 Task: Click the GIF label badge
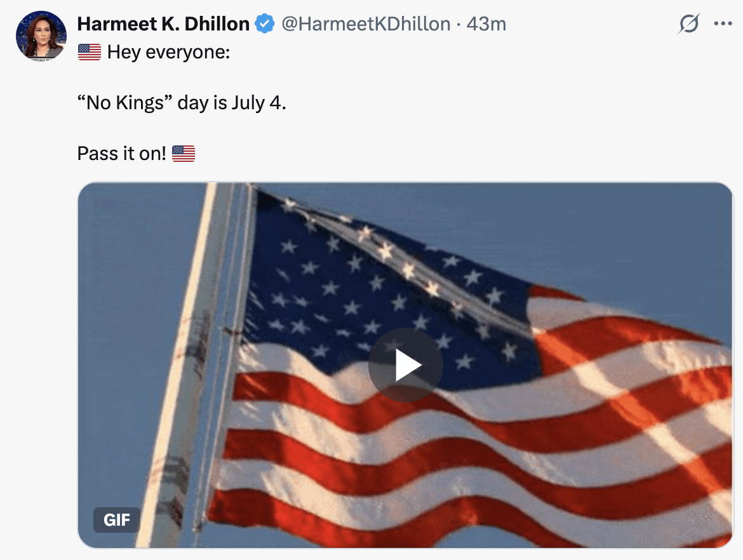pos(117,520)
